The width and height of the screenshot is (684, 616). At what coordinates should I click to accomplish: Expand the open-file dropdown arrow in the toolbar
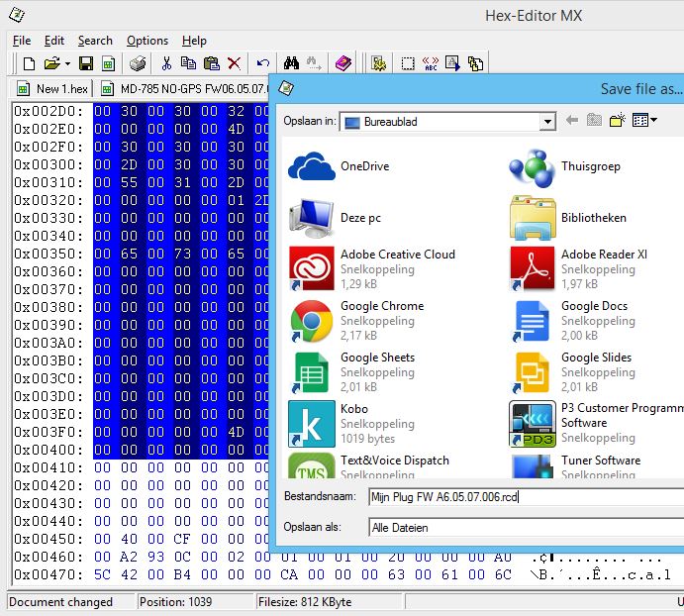pos(67,64)
